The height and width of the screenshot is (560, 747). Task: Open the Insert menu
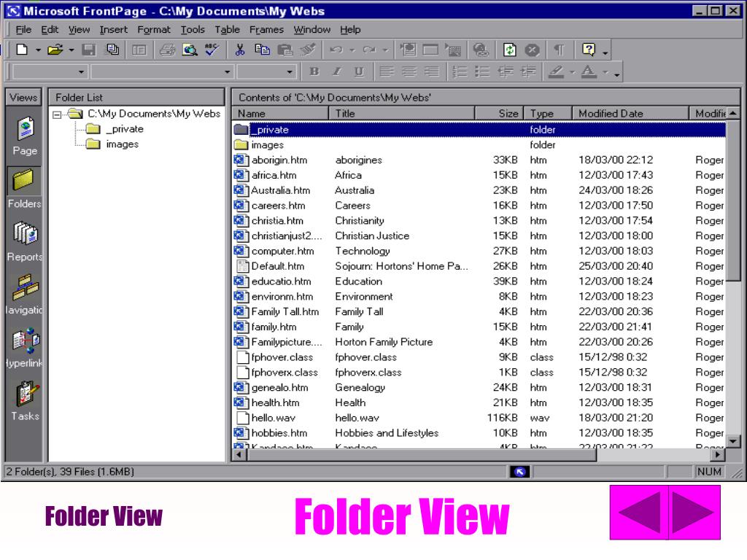pos(113,29)
